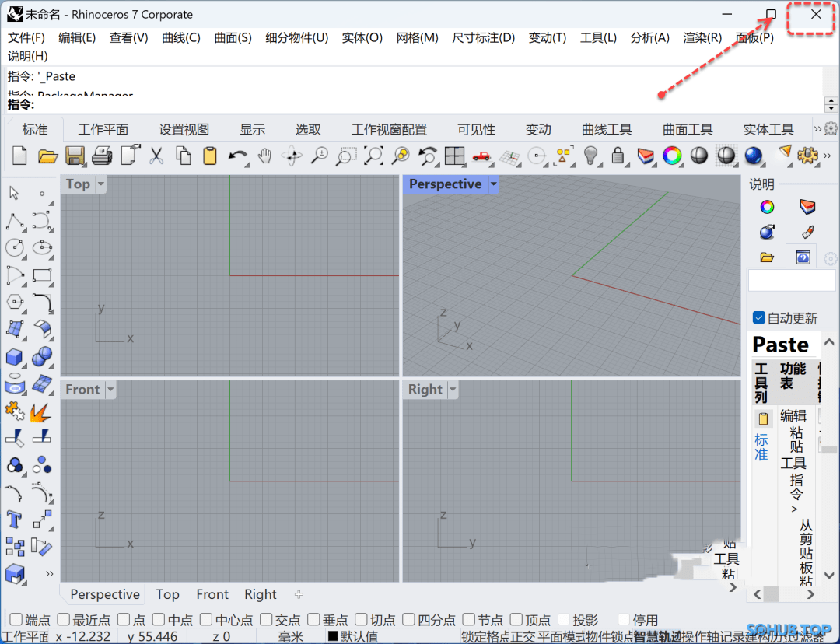Click the Lock padlock icon

[618, 156]
